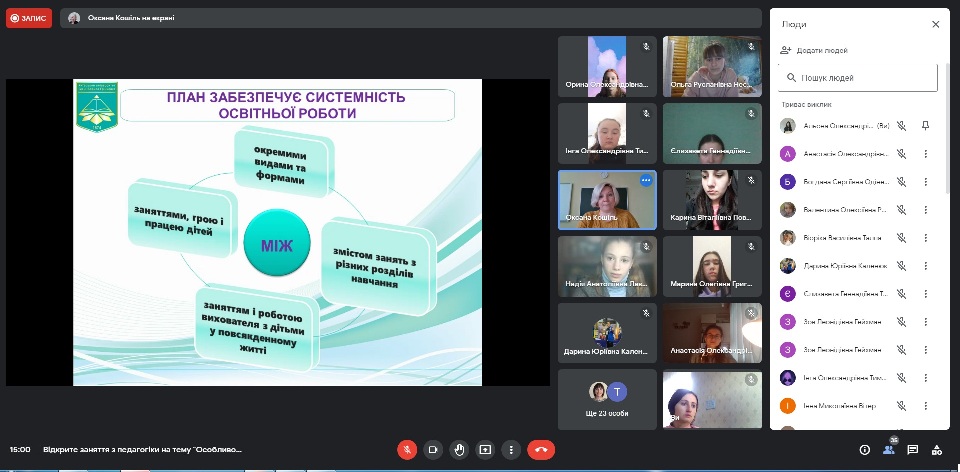Click mute icon beside Анастасія Олександрівна in list

pos(901,154)
